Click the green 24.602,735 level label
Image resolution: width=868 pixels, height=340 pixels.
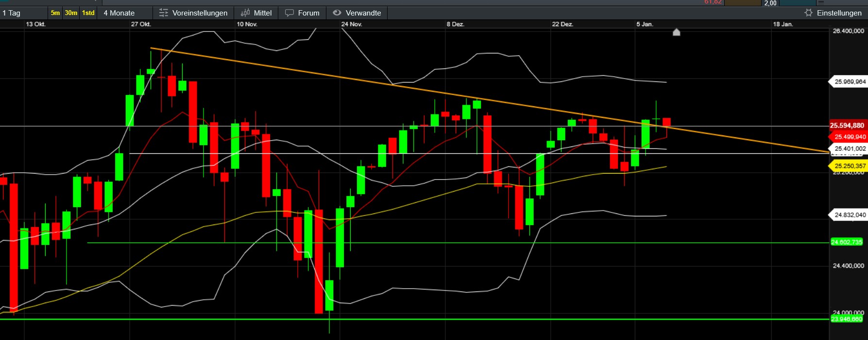click(847, 242)
